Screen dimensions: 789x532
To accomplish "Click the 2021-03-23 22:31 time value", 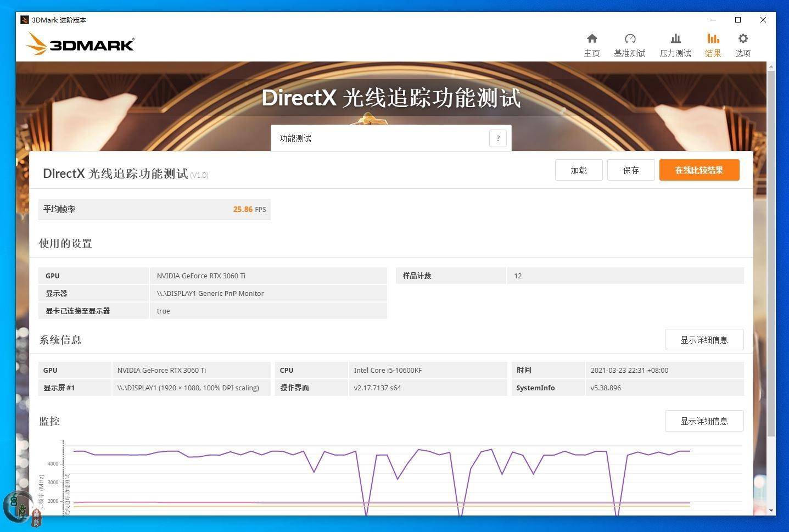I will (629, 370).
